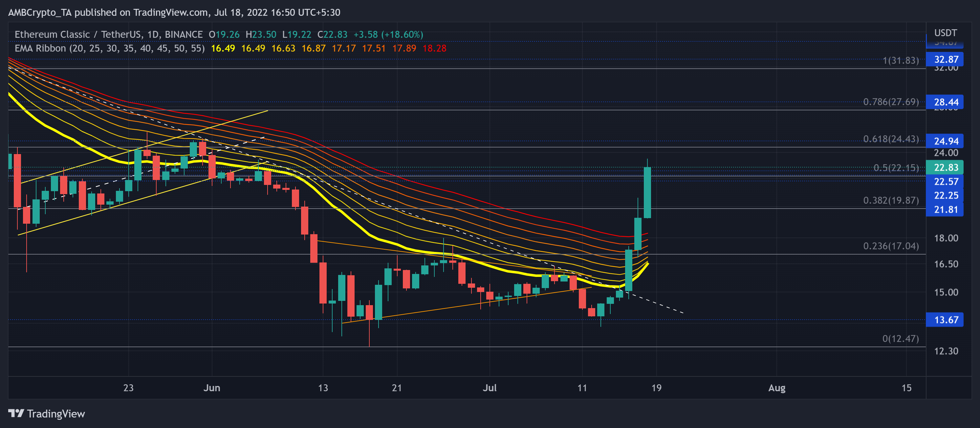Image resolution: width=980 pixels, height=428 pixels.
Task: Click the 19 date on time axis
Action: pos(656,388)
